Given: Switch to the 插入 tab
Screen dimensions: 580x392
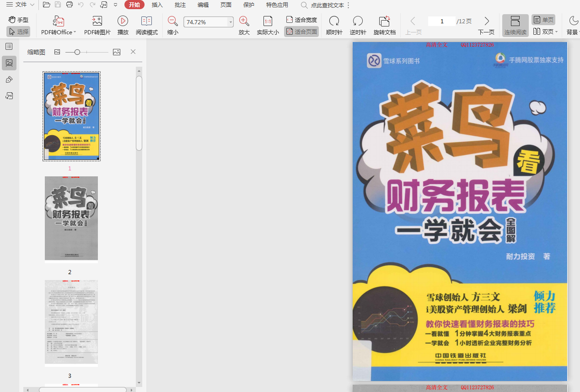Looking at the screenshot, I should pyautogui.click(x=157, y=5).
